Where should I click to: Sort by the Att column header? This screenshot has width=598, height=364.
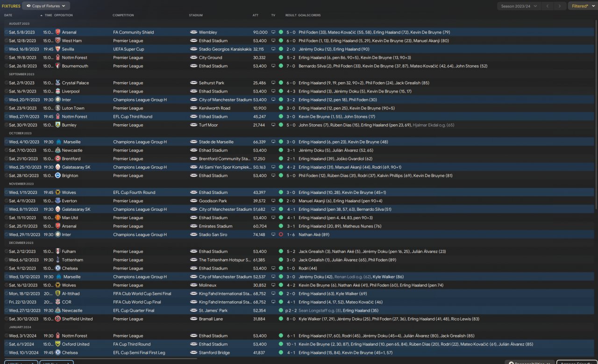tap(256, 15)
